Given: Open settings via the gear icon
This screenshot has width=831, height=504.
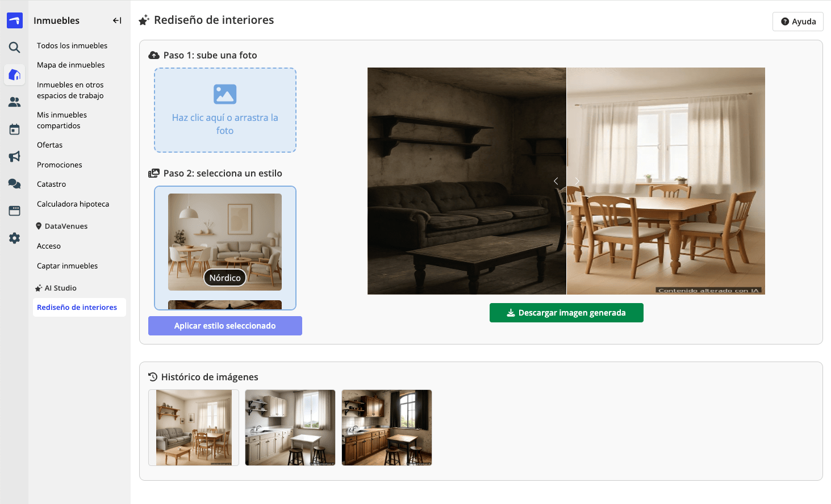Looking at the screenshot, I should click(x=14, y=238).
